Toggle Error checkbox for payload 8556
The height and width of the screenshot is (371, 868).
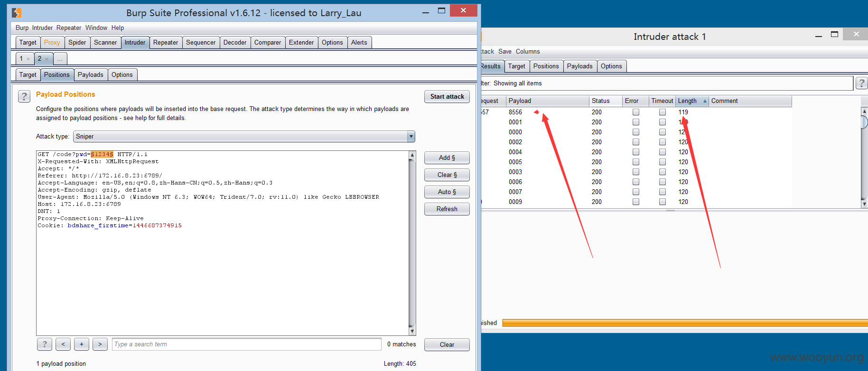(636, 112)
